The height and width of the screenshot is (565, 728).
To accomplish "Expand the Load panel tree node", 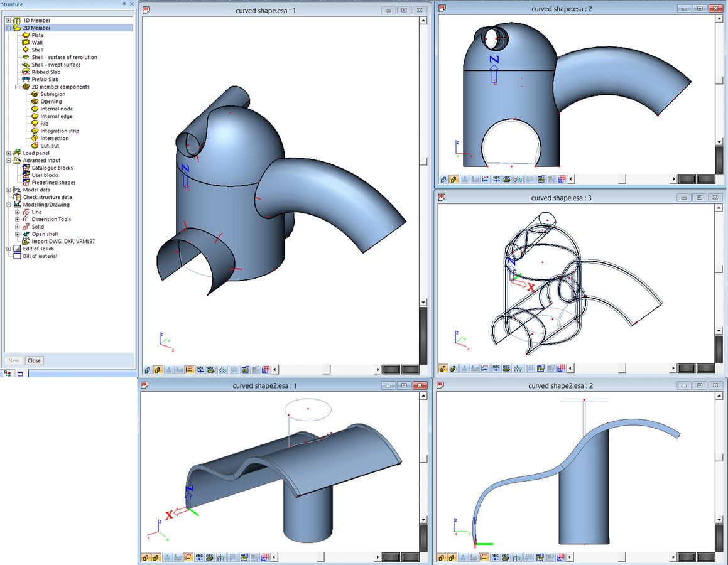I will 9,153.
